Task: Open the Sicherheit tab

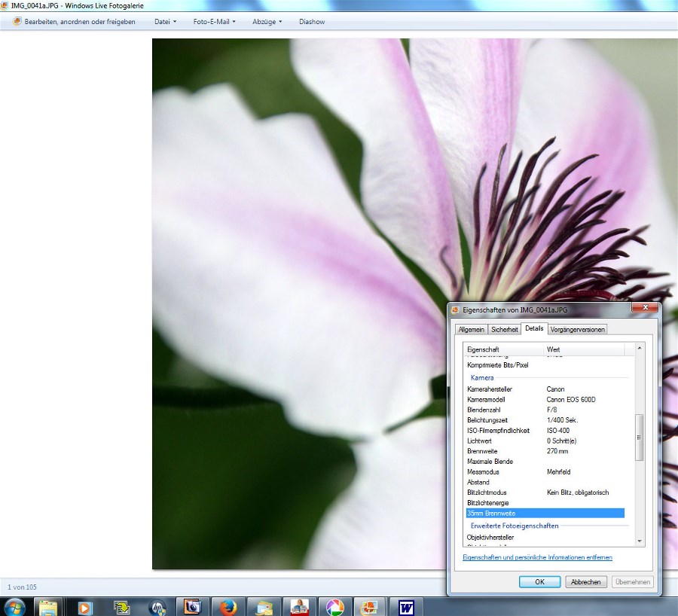Action: 505,329
